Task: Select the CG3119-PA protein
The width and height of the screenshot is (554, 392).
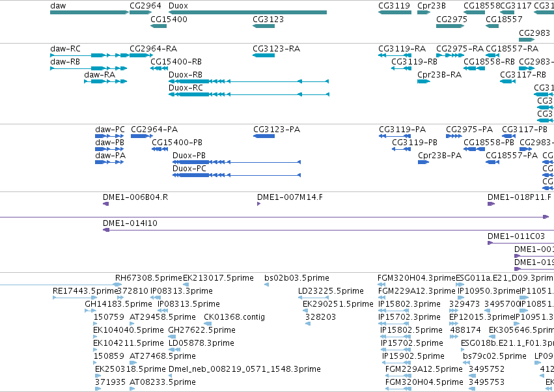Action: [x=395, y=136]
